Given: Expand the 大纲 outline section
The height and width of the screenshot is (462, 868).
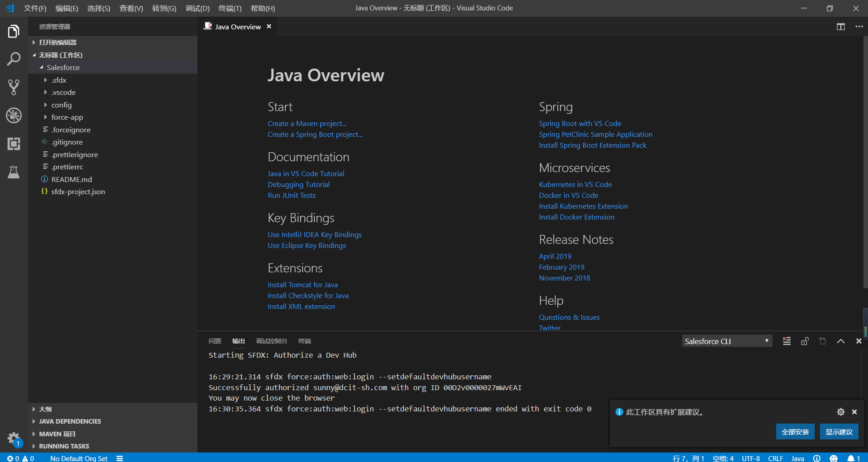Looking at the screenshot, I should [x=113, y=409].
